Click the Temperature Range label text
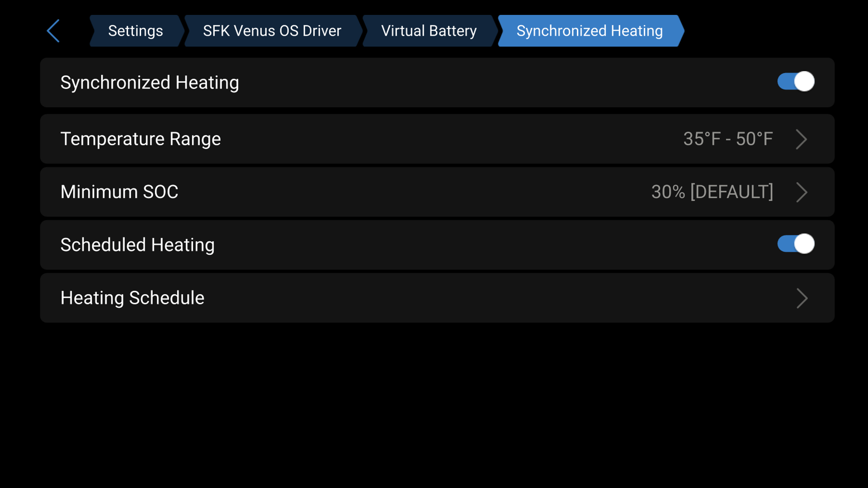Screen dimensions: 868x488 pyautogui.click(x=141, y=139)
